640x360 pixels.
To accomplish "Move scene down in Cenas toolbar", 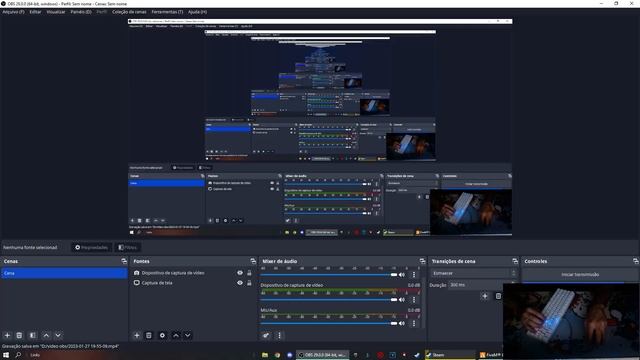I will [x=58, y=335].
